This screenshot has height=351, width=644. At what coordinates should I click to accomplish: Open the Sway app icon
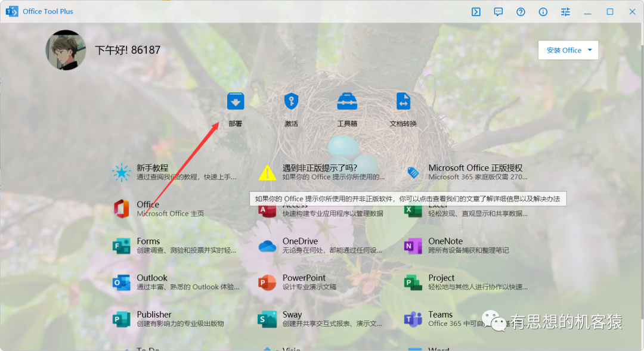[x=267, y=319]
